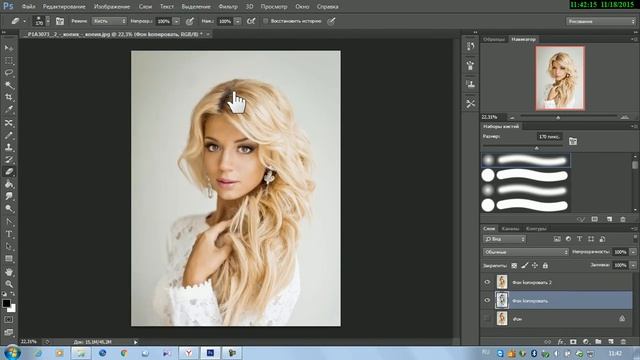Switch to the Контуры tab
This screenshot has height=360, width=640.
[536, 229]
